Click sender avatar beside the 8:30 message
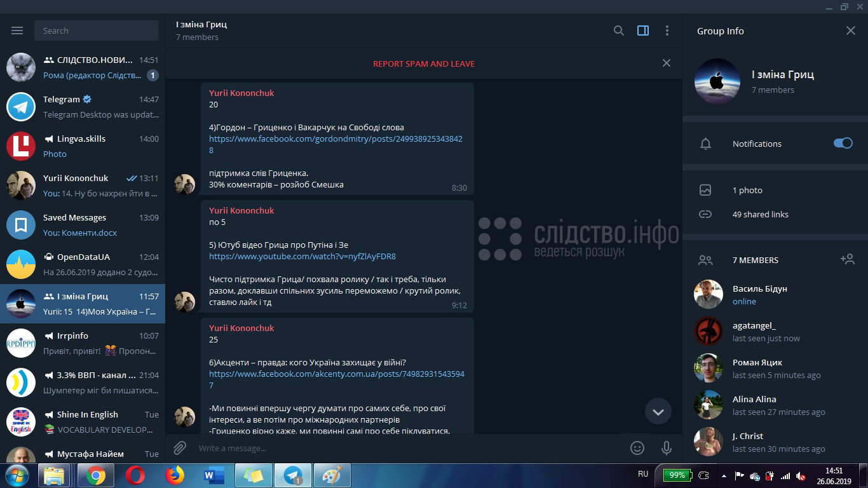The height and width of the screenshot is (488, 868). tap(185, 184)
